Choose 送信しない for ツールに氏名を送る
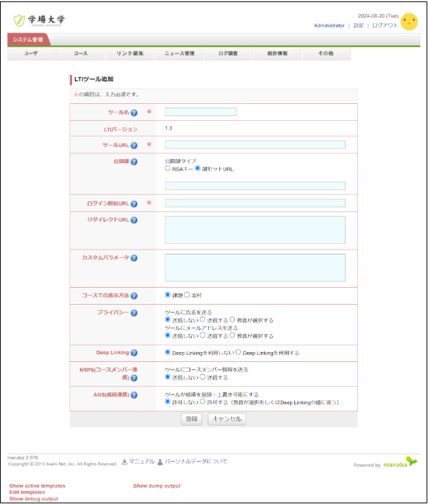Image resolution: width=428 pixels, height=504 pixels. 168,320
